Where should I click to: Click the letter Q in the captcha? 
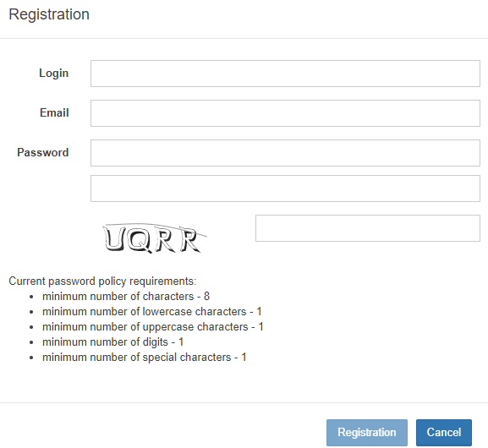click(140, 240)
